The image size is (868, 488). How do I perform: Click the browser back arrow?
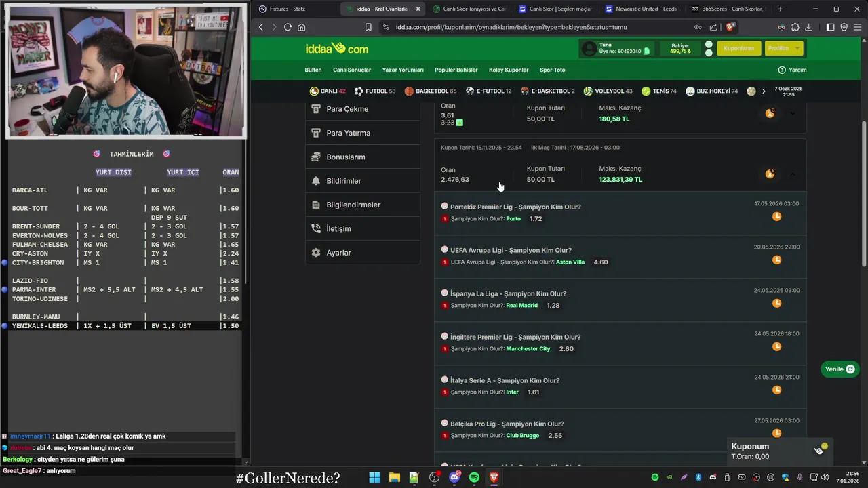coord(261,27)
